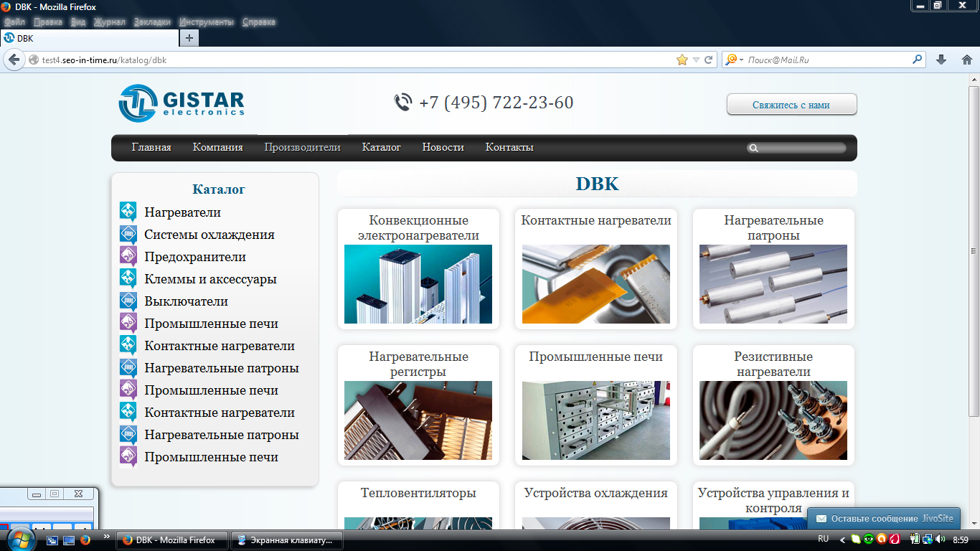Open the Контактные нагреватели catalog link
The height and width of the screenshot is (551, 980).
(x=596, y=220)
